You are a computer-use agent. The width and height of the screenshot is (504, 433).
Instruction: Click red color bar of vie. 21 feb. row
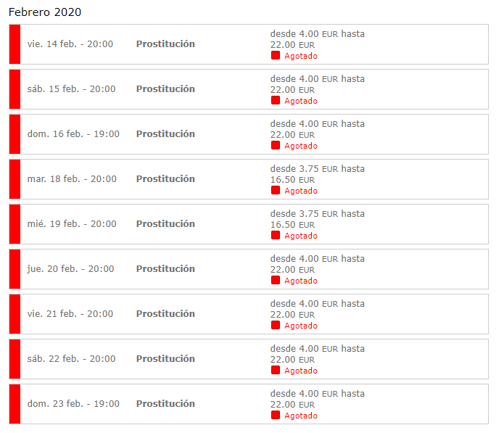point(15,314)
